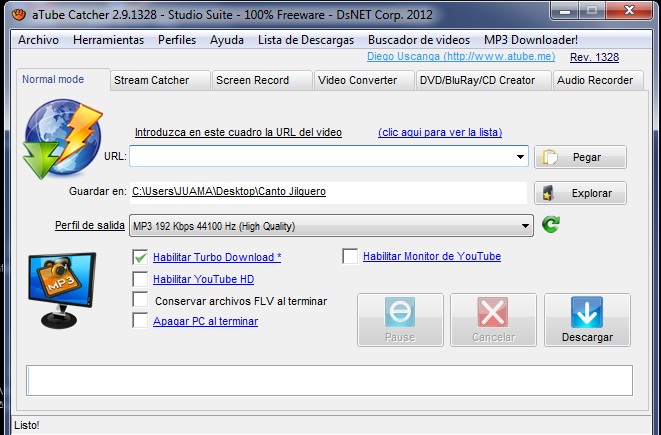Click the Explorar folder browse button

pos(580,192)
